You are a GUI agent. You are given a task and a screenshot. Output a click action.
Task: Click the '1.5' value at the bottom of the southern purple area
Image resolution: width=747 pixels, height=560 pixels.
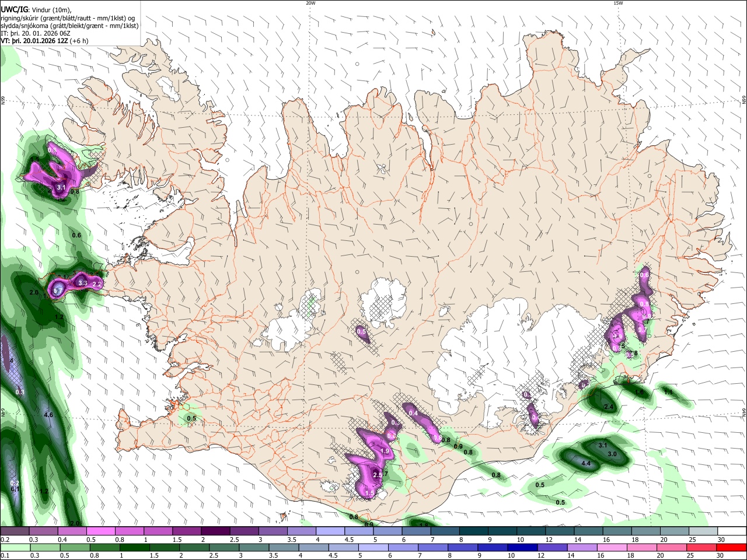pyautogui.click(x=369, y=494)
